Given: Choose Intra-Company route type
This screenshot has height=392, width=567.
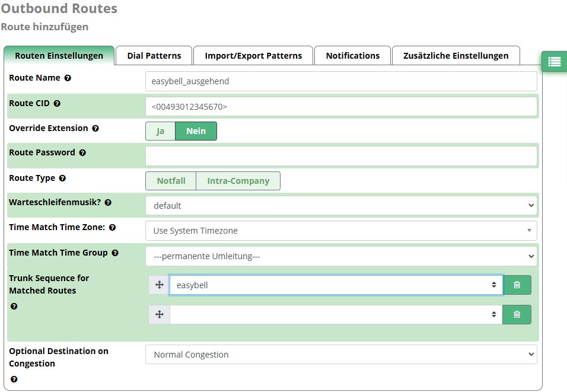Looking at the screenshot, I should (238, 181).
